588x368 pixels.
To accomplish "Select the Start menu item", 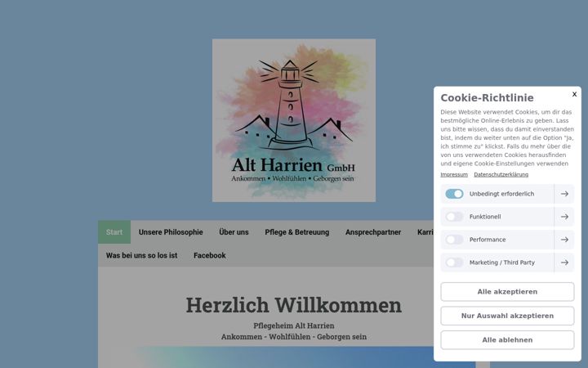I will pyautogui.click(x=114, y=232).
